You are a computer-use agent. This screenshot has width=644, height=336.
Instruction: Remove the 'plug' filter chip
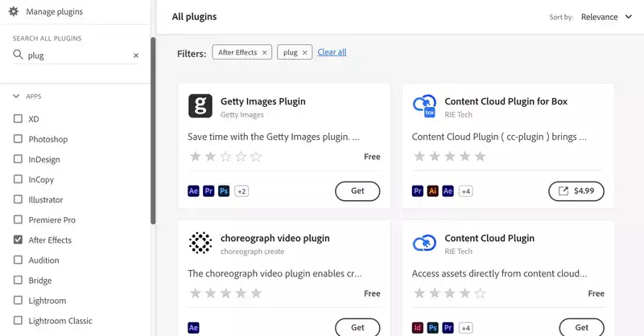pyautogui.click(x=305, y=52)
